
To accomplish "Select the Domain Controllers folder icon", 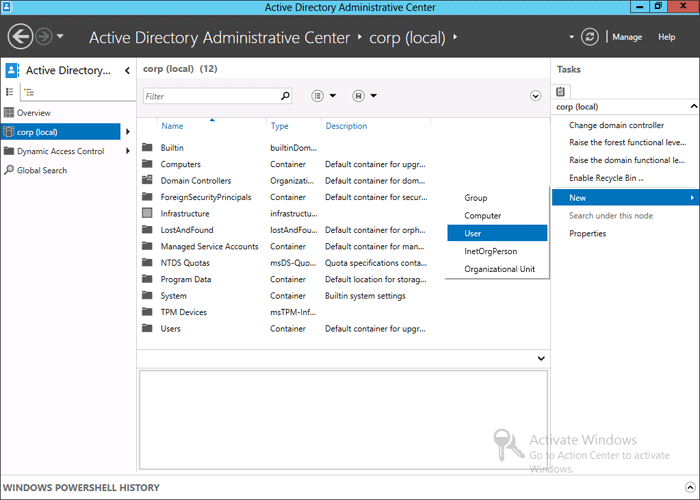I will (x=147, y=181).
